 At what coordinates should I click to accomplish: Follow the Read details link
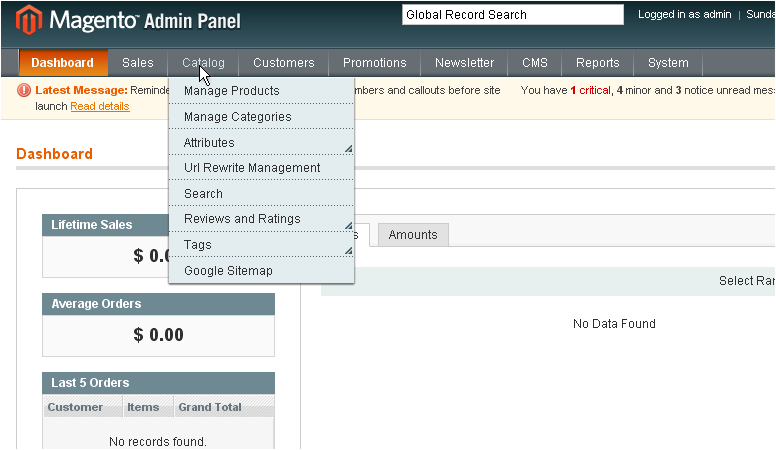click(100, 106)
